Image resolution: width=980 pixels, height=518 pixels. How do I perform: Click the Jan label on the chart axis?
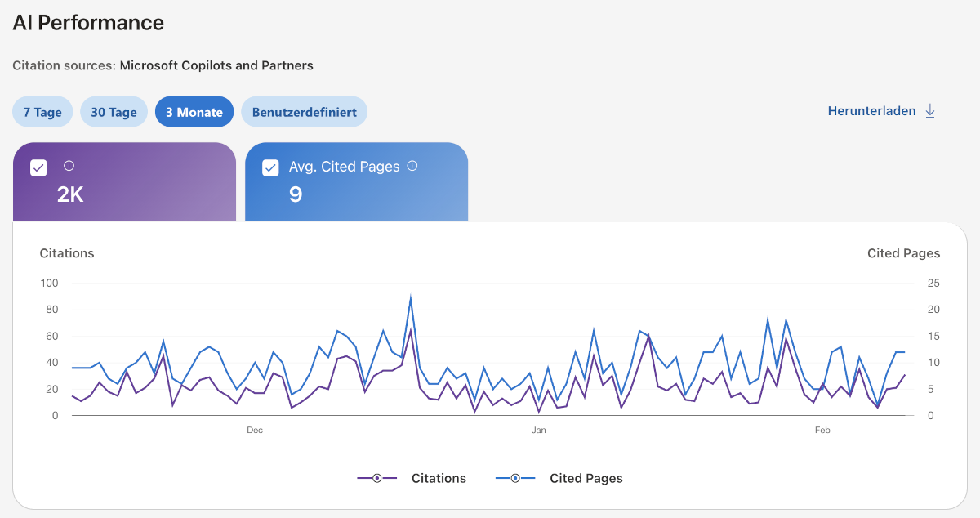click(538, 430)
